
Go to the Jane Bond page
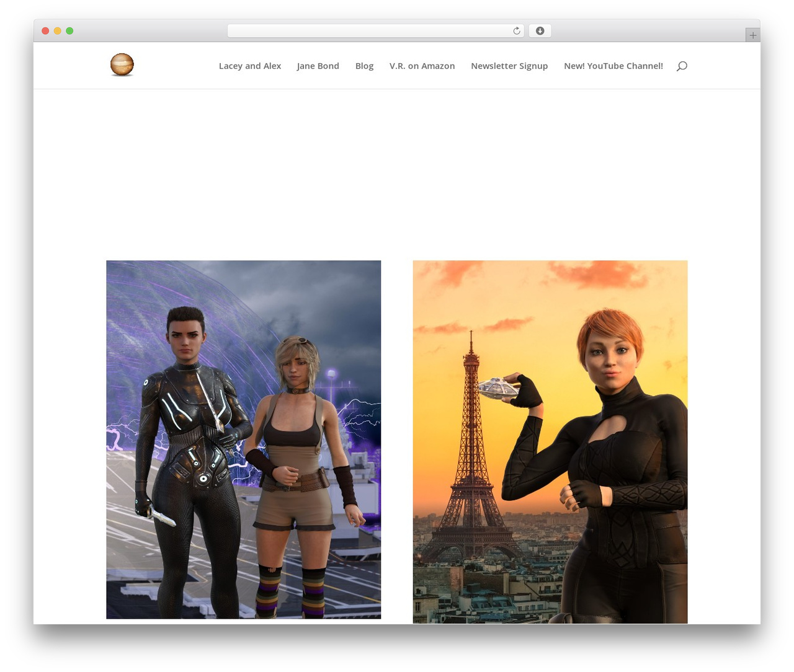click(x=318, y=66)
